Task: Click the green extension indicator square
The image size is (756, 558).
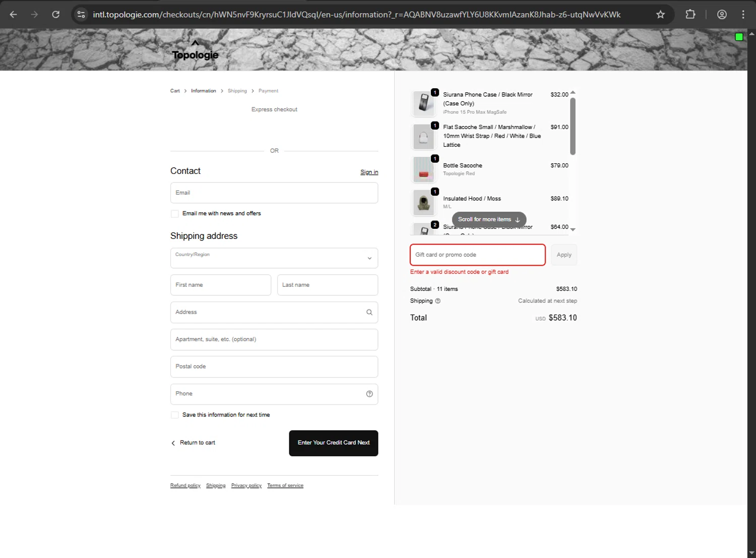Action: coord(739,37)
